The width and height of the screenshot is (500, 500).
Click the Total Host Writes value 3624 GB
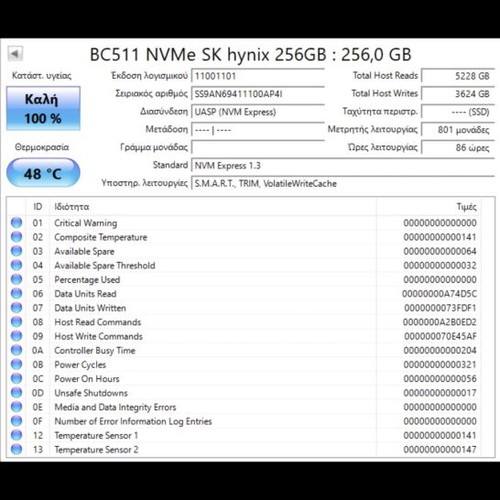(x=458, y=94)
